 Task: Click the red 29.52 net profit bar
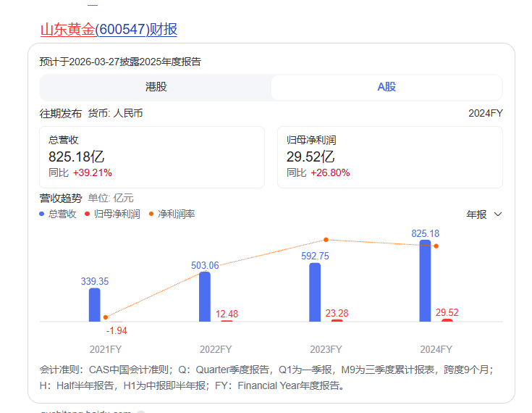pyautogui.click(x=447, y=320)
